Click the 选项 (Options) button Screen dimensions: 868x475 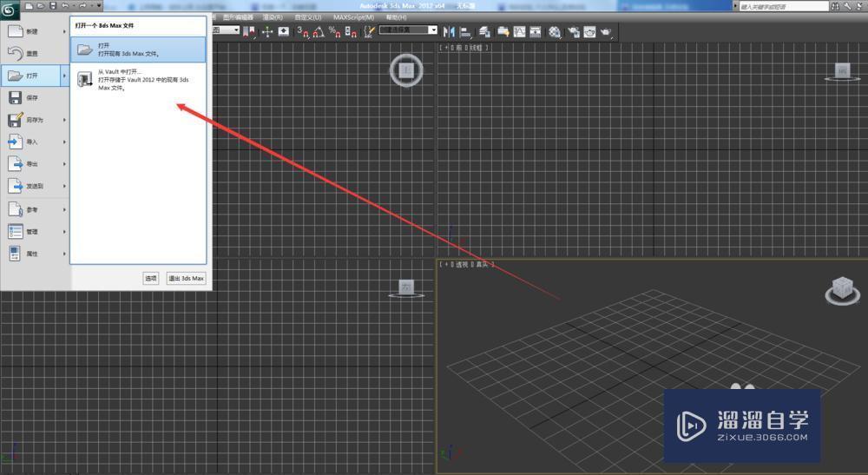point(151,279)
